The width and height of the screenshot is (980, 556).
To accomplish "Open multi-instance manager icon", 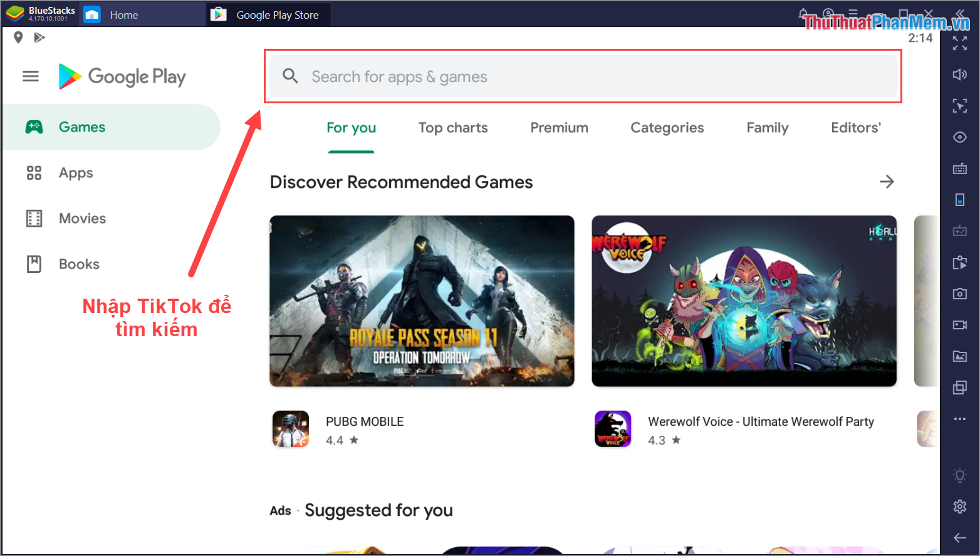I will (960, 388).
